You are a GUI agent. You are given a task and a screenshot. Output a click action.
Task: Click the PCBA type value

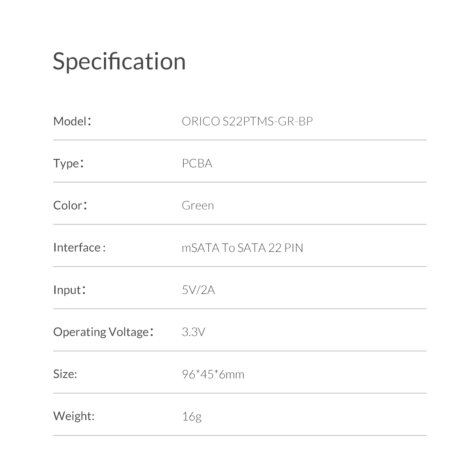[197, 163]
